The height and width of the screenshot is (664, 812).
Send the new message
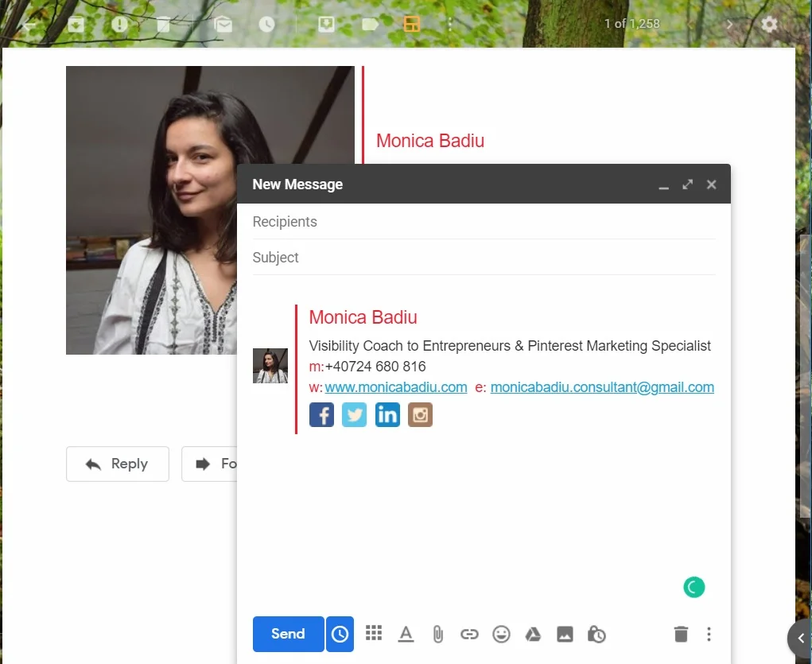point(289,634)
